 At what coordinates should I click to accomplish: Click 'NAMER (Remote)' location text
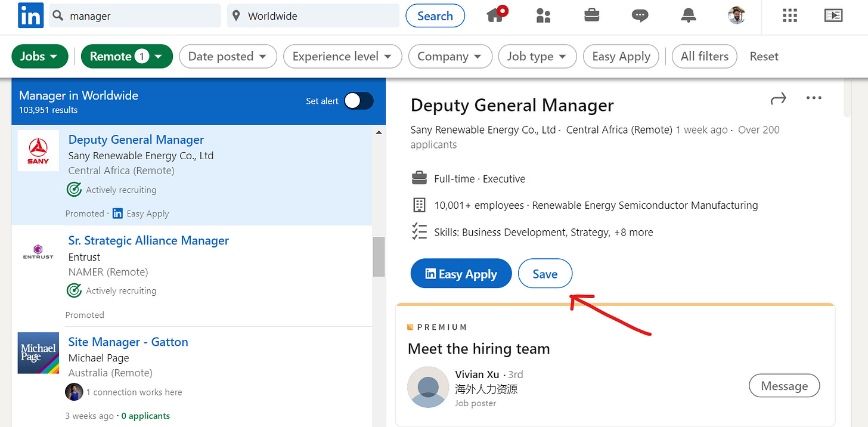coord(108,272)
